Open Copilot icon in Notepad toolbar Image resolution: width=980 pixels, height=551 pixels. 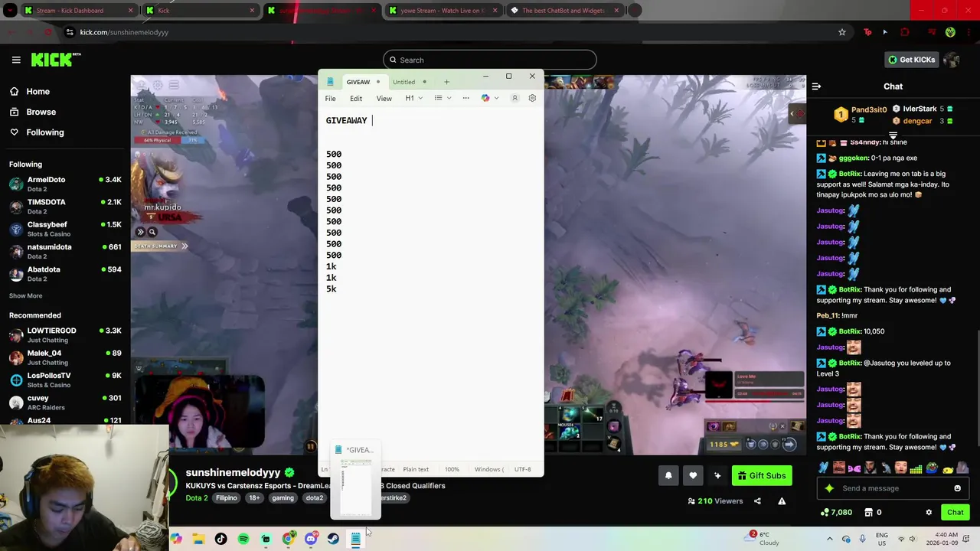point(485,98)
